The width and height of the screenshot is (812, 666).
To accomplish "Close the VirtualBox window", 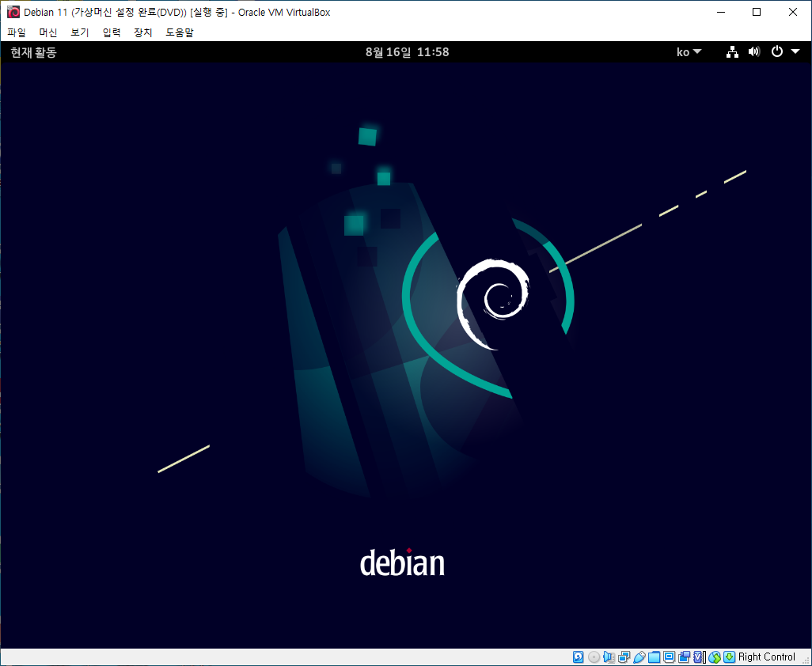I will pos(793,12).
